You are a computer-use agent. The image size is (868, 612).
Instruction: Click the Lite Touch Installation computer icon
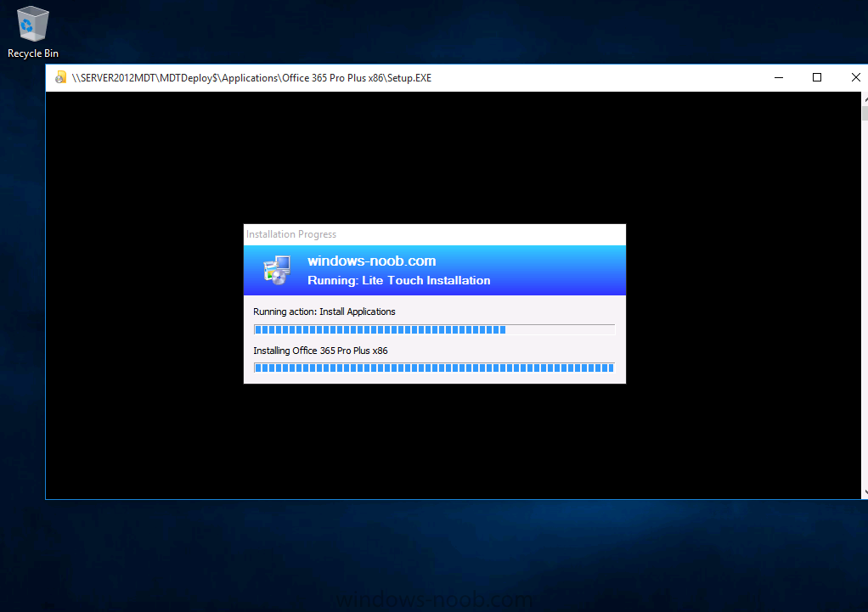pyautogui.click(x=277, y=270)
